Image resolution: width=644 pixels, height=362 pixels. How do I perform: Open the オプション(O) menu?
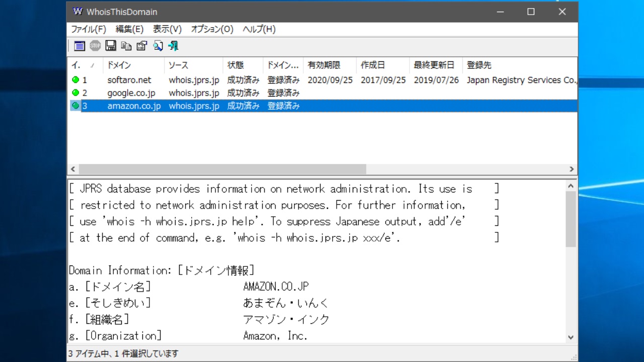coord(212,29)
